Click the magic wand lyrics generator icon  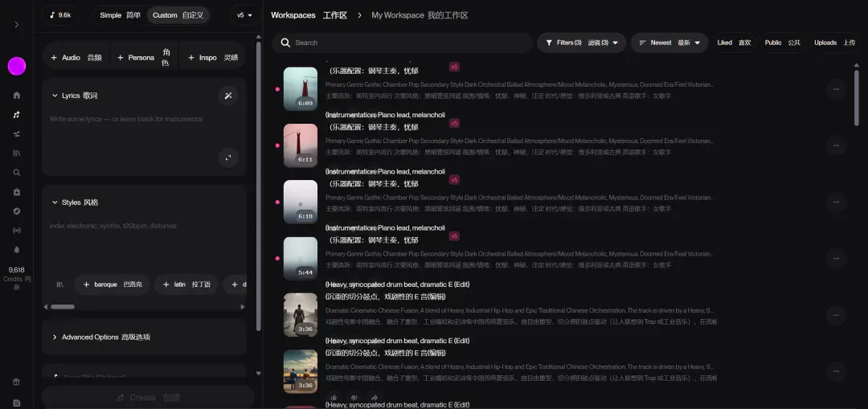228,96
